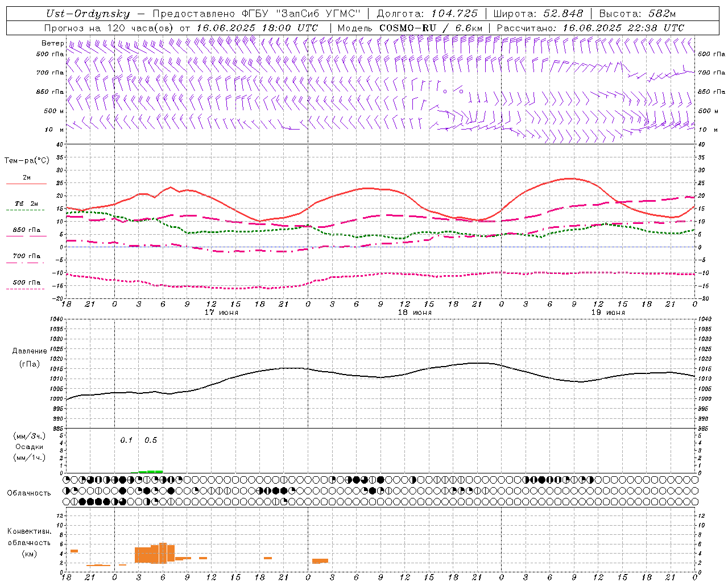
Task: Click the precipitation amount "0.5"
Action: point(151,440)
